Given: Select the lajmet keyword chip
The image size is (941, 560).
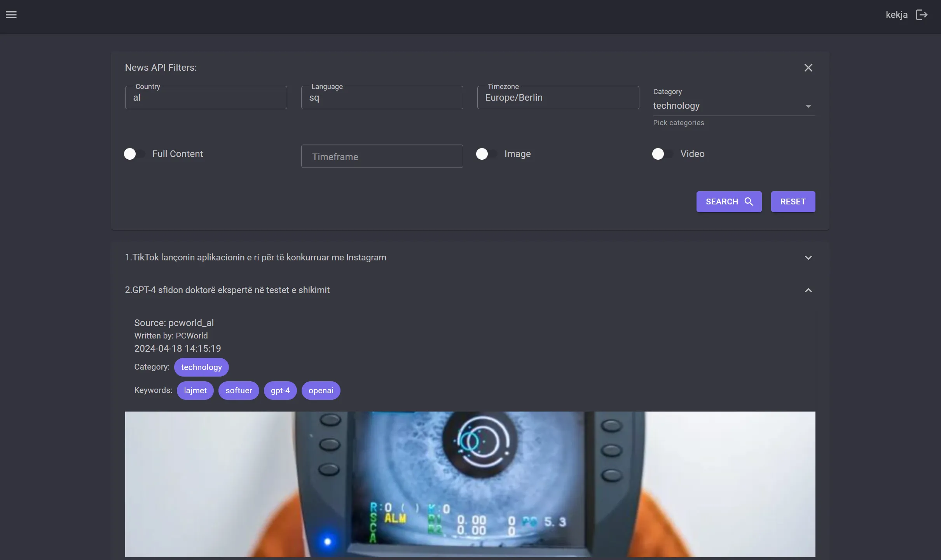Looking at the screenshot, I should (x=195, y=390).
